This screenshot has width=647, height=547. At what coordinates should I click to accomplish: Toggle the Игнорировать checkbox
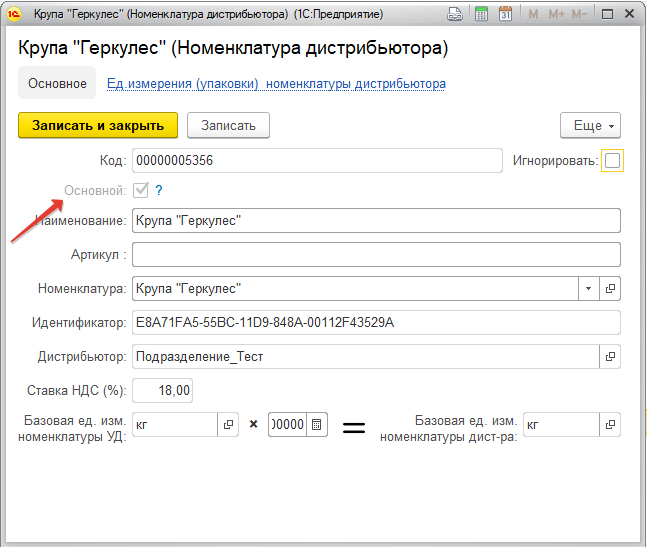[x=612, y=160]
